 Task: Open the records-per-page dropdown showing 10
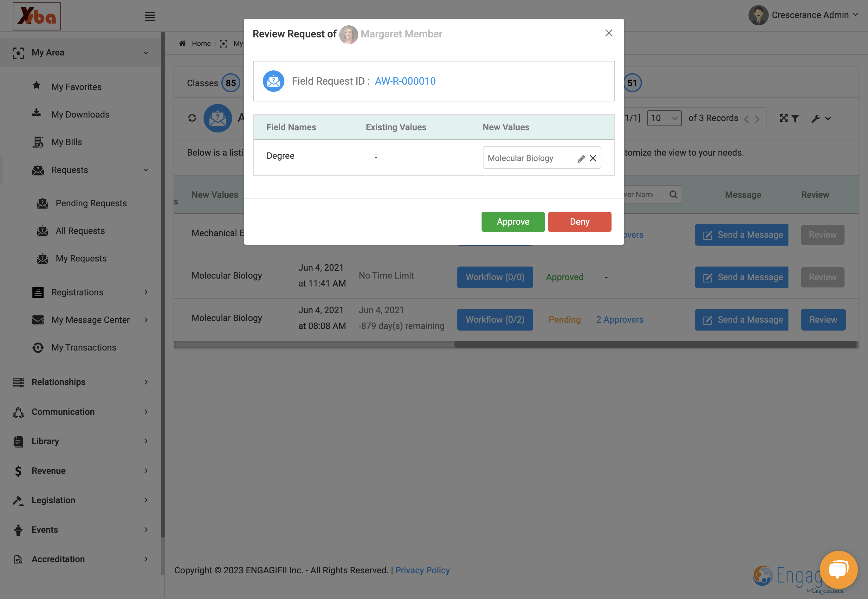pos(664,118)
